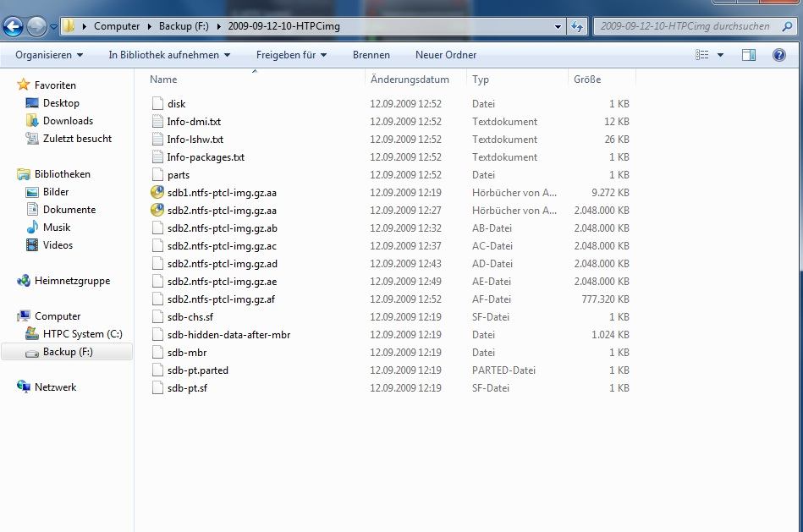Select file name sdb-pt.parted
This screenshot has width=803, height=532.
(198, 370)
